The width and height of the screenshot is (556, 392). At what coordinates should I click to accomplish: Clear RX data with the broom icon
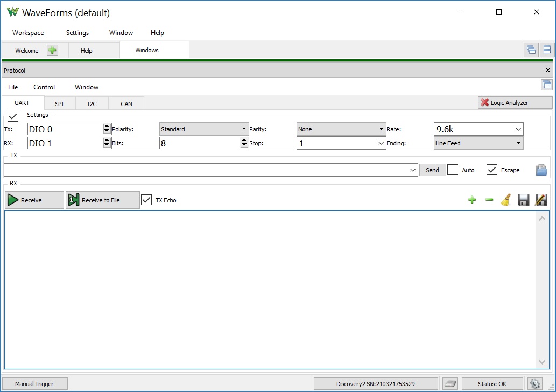506,200
